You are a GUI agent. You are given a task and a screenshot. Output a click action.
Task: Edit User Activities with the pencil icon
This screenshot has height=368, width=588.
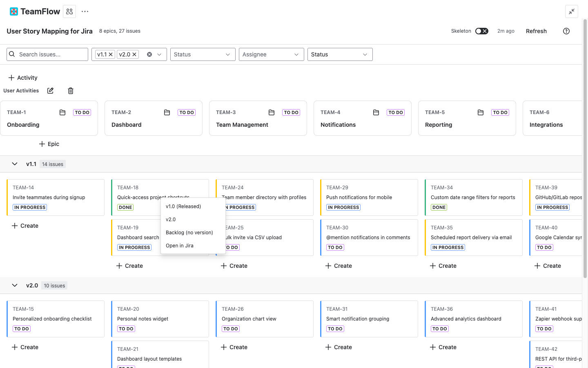click(50, 90)
